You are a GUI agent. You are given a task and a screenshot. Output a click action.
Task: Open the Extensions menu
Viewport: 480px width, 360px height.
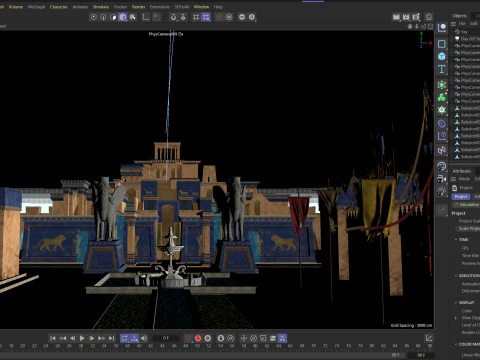pos(160,7)
